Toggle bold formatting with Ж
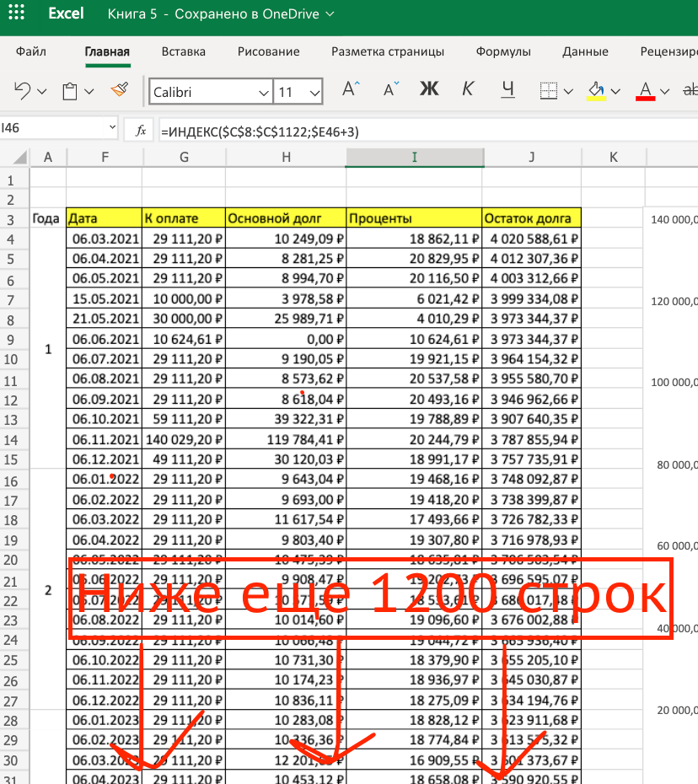 pyautogui.click(x=429, y=89)
